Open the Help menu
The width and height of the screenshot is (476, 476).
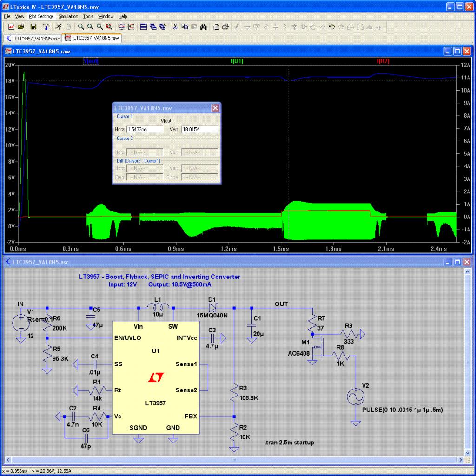click(x=123, y=16)
